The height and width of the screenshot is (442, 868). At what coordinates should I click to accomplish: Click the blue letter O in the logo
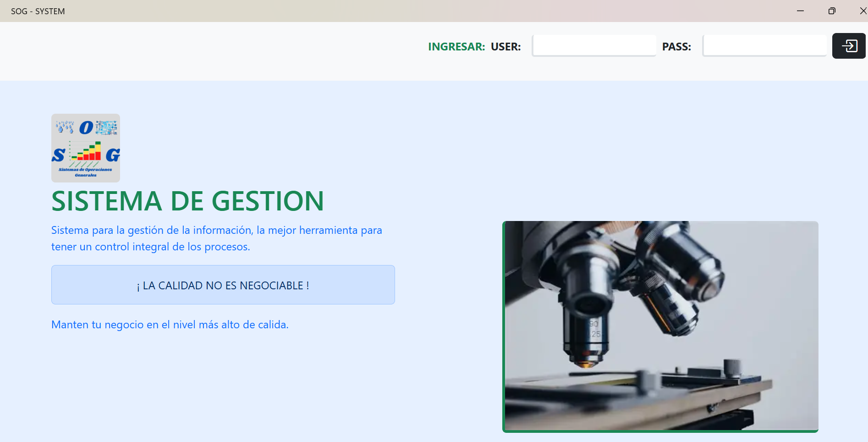pos(86,127)
